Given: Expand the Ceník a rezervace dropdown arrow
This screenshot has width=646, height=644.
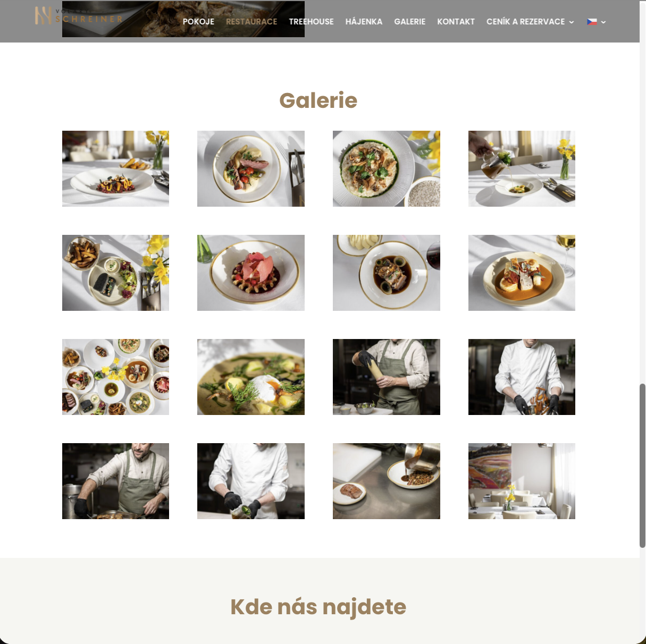Looking at the screenshot, I should (x=572, y=22).
